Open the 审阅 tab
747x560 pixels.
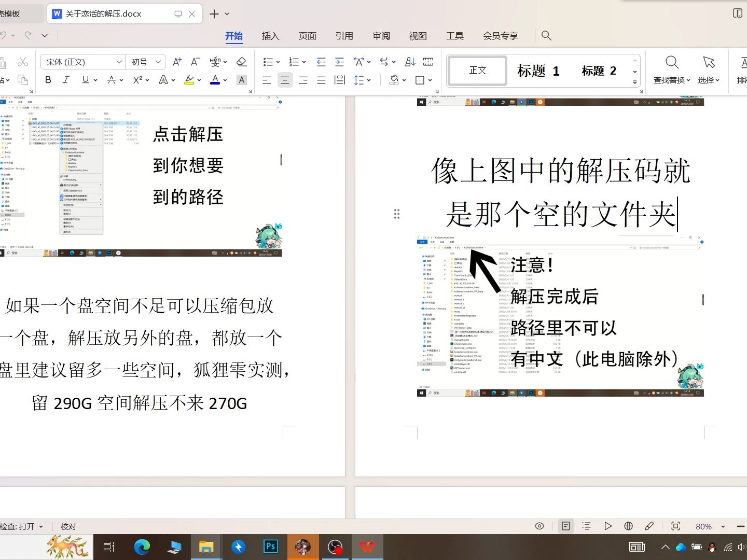(x=381, y=36)
